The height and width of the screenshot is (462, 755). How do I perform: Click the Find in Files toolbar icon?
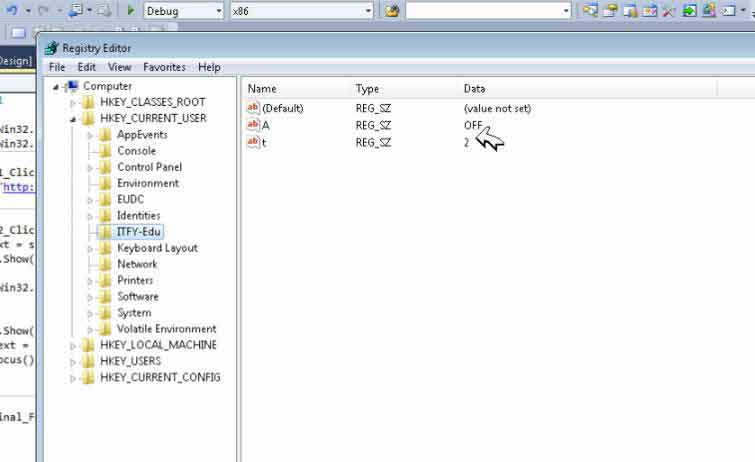point(391,11)
